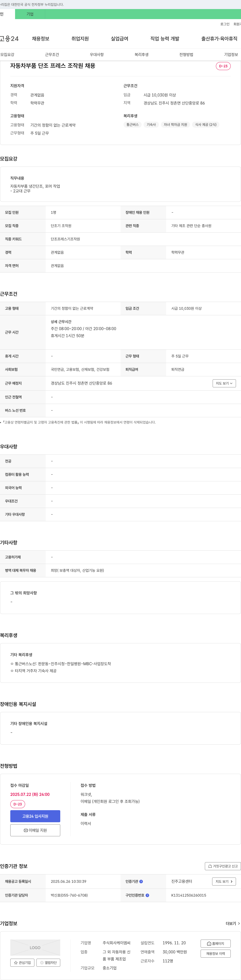The height and width of the screenshot is (980, 241).
Task: Expand 지도 보기 for 근무 예정지
Action: click(224, 383)
